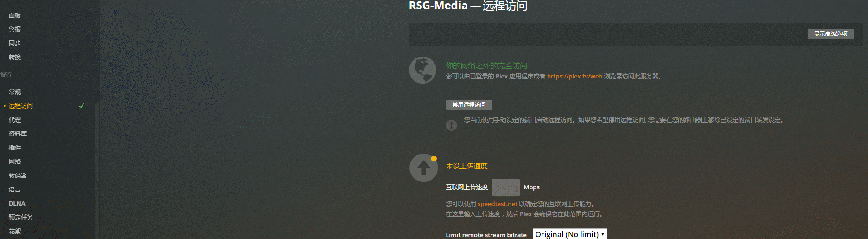The height and width of the screenshot is (239, 868).
Task: Click the 你的网络之外的完全访问 status text
Action: [486, 66]
